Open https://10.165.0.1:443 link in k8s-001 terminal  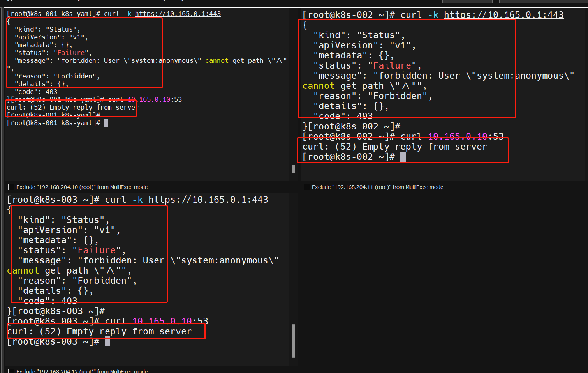pyautogui.click(x=178, y=14)
